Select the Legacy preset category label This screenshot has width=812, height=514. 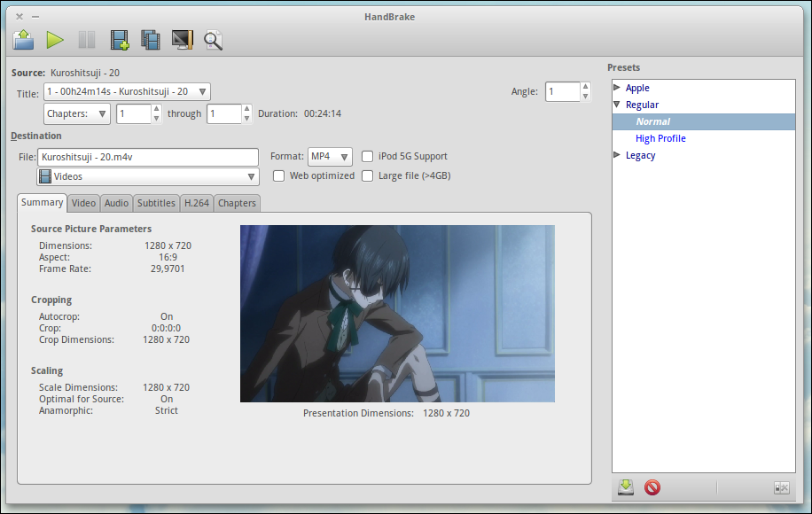(640, 155)
